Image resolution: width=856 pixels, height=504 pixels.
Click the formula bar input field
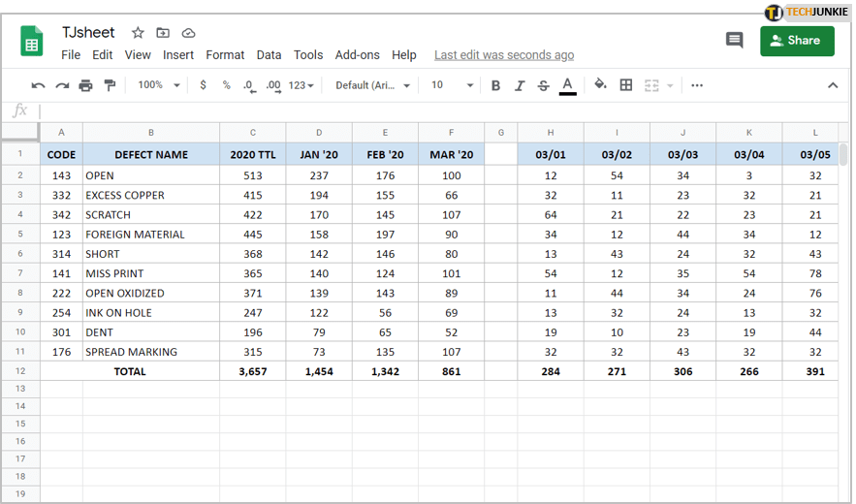pyautogui.click(x=436, y=110)
